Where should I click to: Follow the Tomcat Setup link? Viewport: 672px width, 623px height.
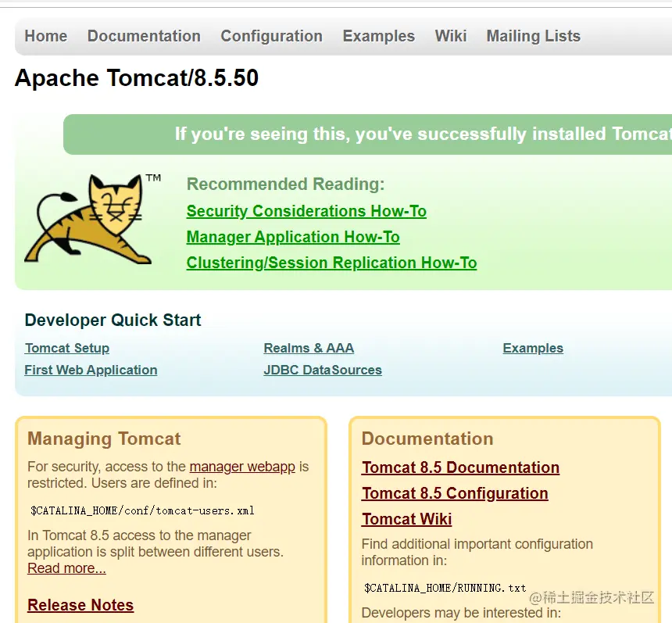(67, 348)
